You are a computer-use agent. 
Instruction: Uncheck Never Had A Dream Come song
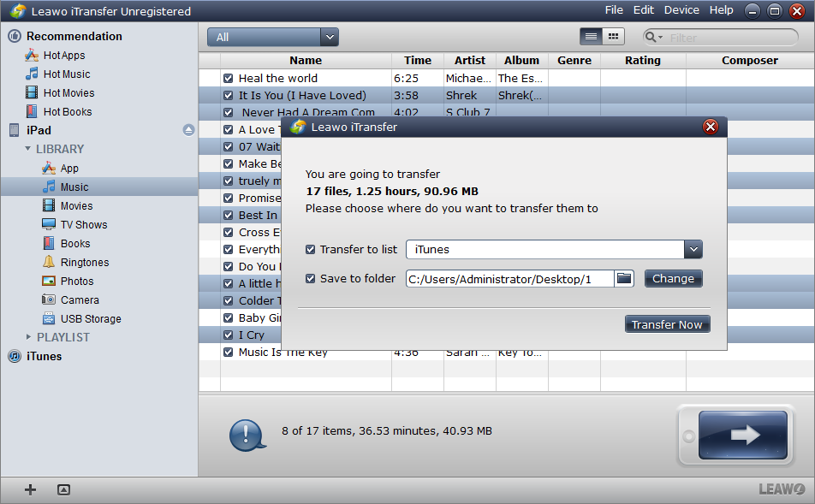pos(229,112)
